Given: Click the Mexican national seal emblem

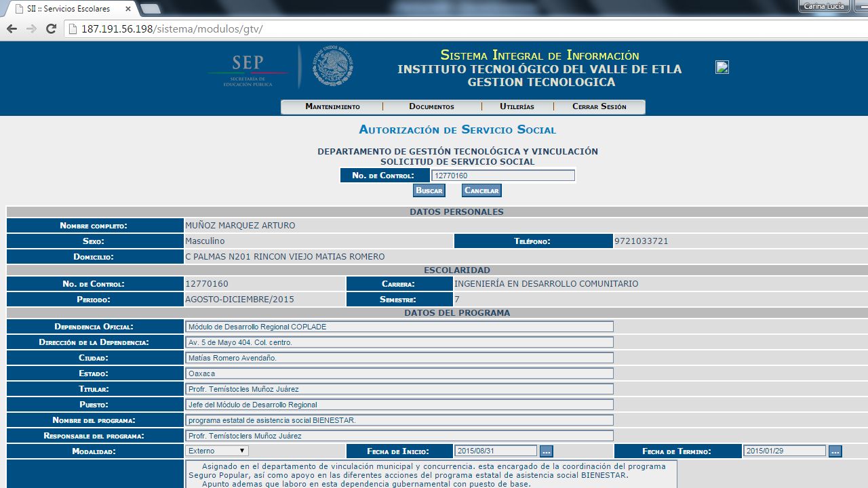Looking at the screenshot, I should pyautogui.click(x=332, y=66).
